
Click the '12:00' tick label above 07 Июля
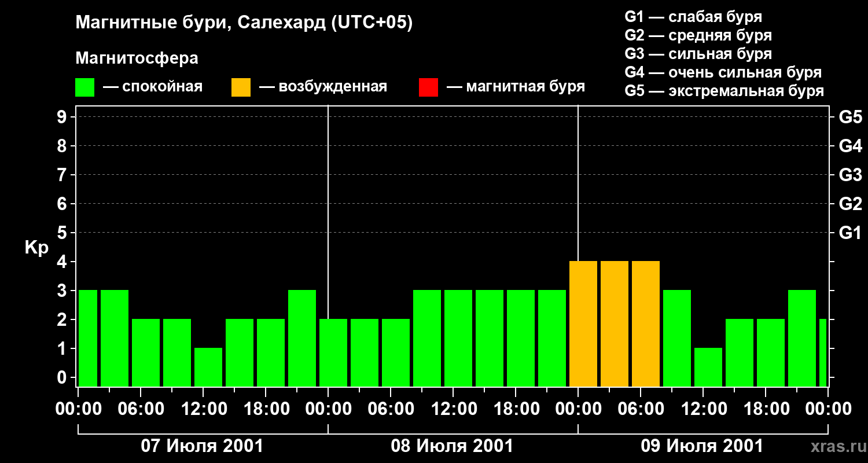[203, 409]
